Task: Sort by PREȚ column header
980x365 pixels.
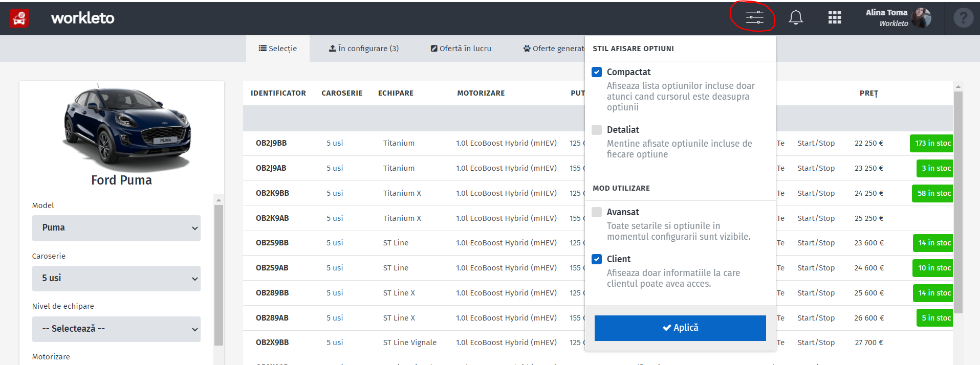Action: tap(868, 93)
